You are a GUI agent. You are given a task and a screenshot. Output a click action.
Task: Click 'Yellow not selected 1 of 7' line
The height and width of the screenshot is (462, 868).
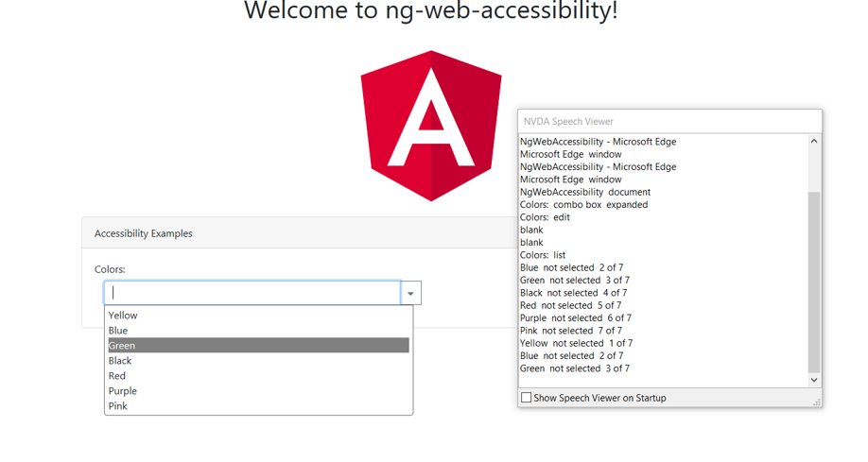click(576, 343)
